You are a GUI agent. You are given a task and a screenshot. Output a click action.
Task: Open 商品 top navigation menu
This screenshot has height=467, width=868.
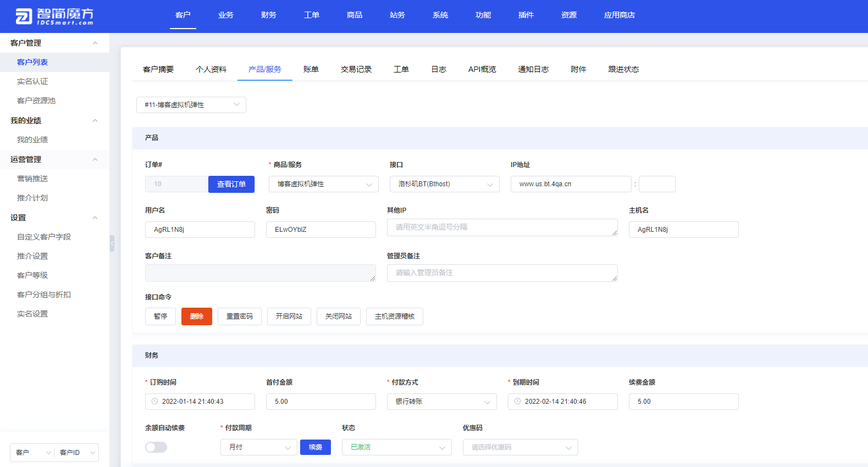coord(355,15)
